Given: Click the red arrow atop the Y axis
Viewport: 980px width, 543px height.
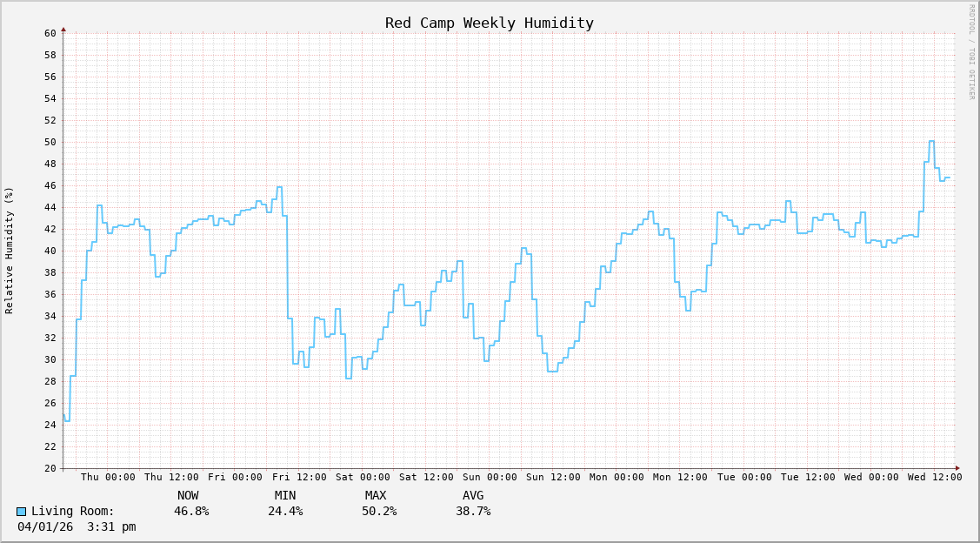Looking at the screenshot, I should (63, 30).
